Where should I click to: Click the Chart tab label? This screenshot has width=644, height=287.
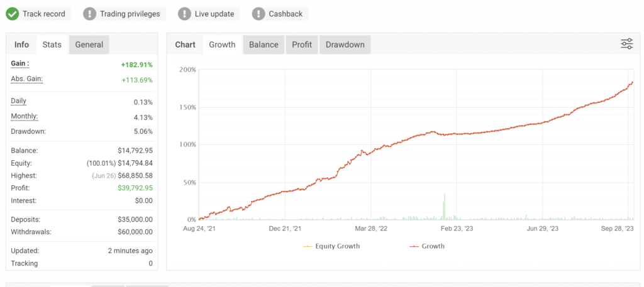(x=185, y=45)
